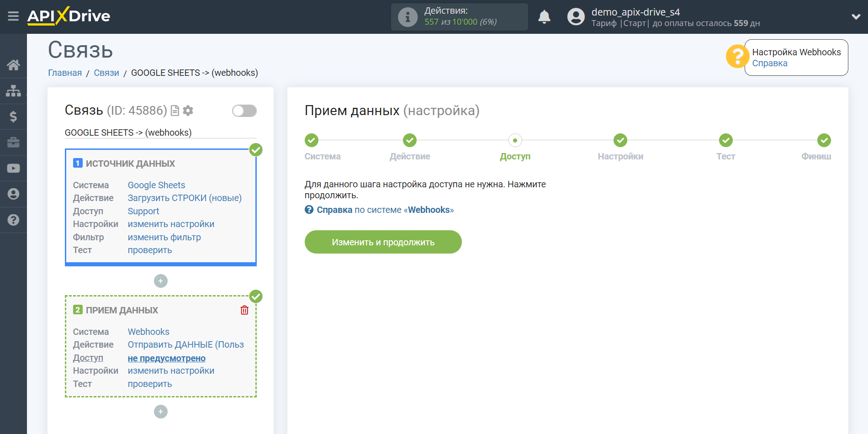The width and height of the screenshot is (868, 434).
Task: Open Home in the sidebar
Action: 13,65
